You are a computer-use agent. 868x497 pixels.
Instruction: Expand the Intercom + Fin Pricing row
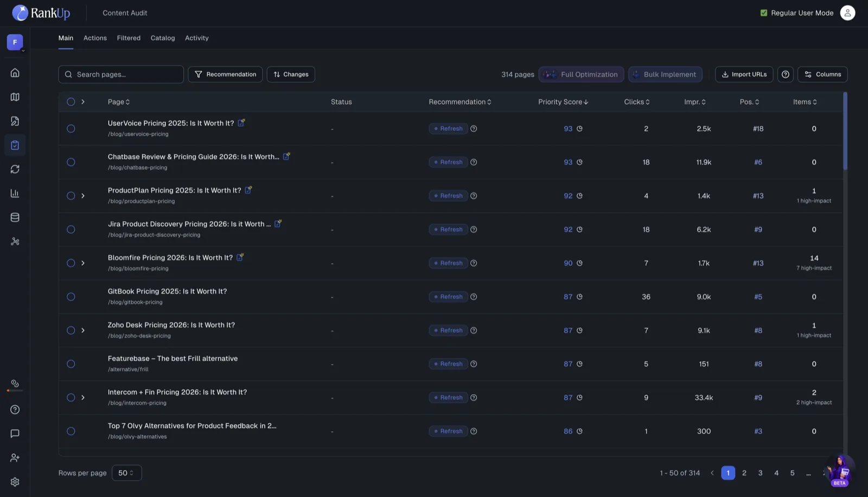83,398
